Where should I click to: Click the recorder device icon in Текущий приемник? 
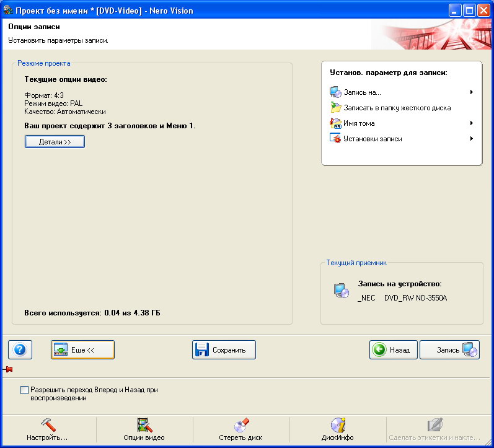(342, 291)
